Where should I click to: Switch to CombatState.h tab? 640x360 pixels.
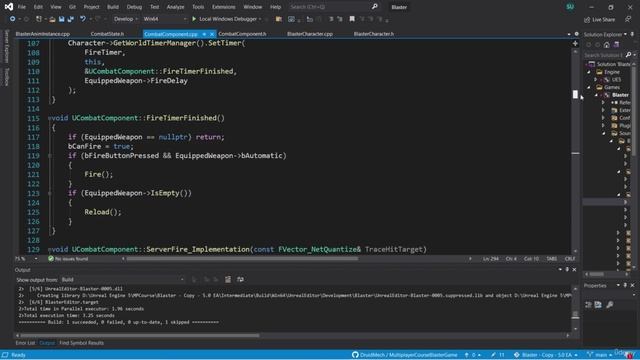coord(107,34)
